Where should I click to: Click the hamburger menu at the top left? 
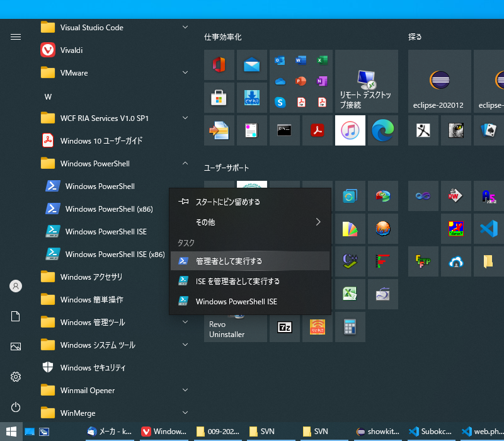pyautogui.click(x=16, y=37)
